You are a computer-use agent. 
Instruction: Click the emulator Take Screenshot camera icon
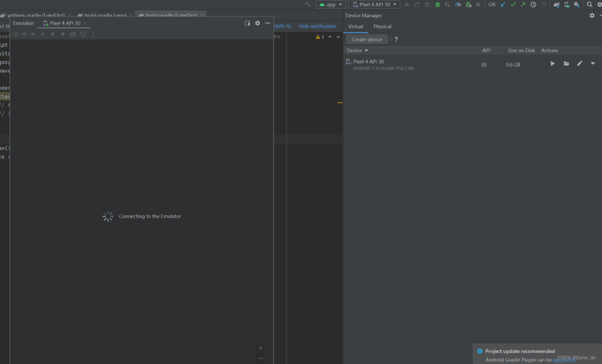[x=73, y=34]
